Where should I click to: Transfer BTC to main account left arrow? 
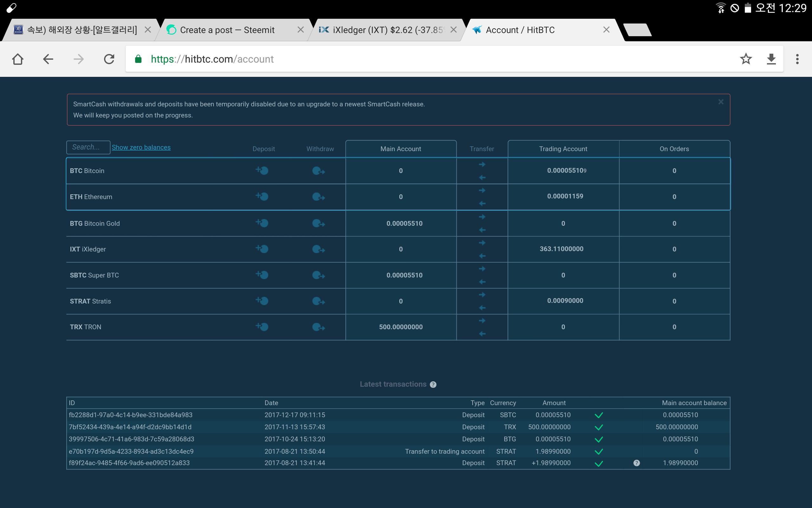[482, 177]
